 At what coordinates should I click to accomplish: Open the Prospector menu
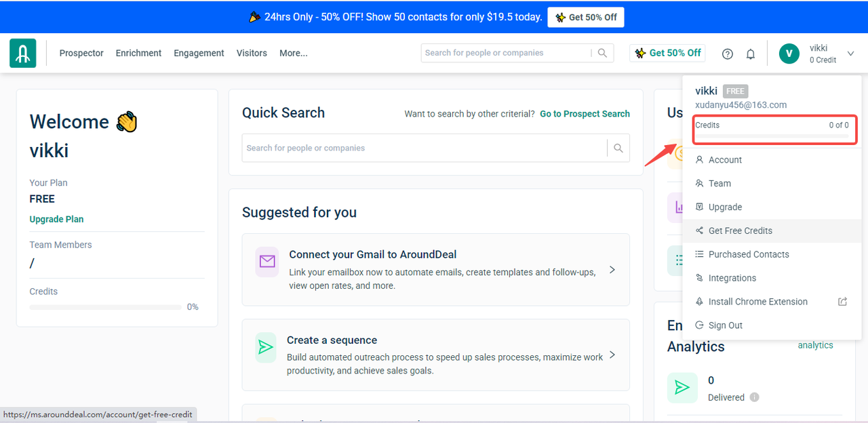(x=81, y=53)
